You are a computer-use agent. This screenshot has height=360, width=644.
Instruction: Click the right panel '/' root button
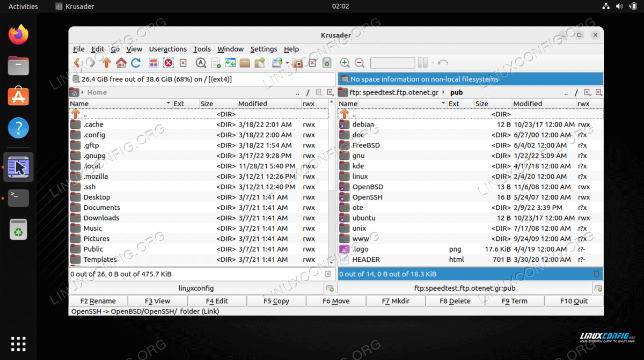coord(576,92)
